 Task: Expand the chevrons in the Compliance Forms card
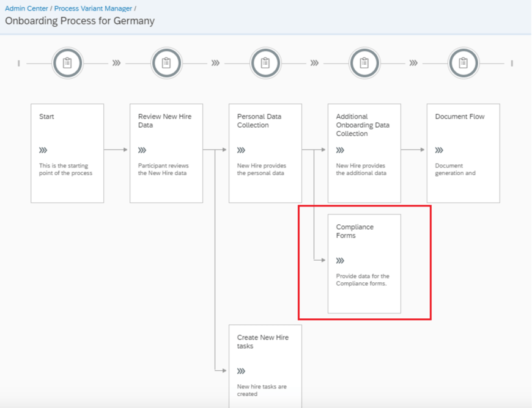(x=341, y=261)
